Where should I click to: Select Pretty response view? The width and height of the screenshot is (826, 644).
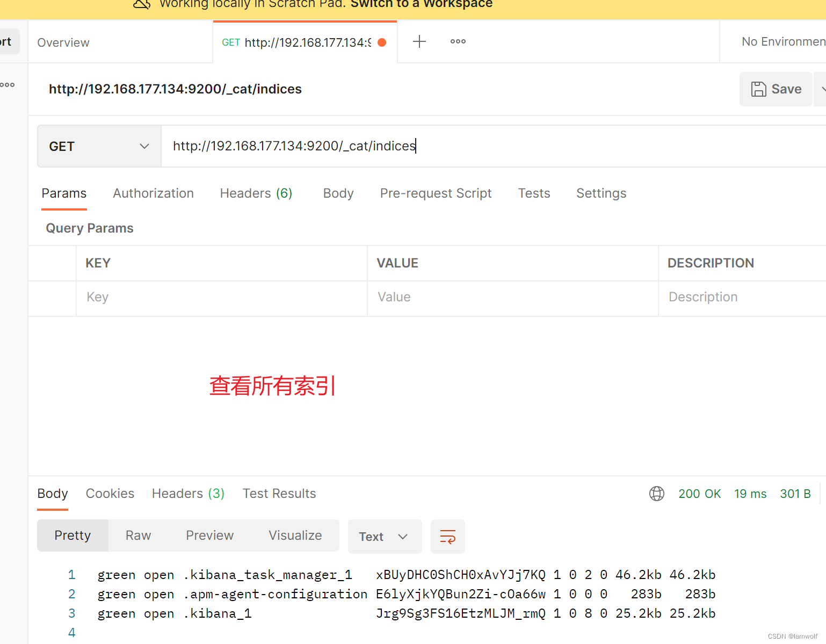click(73, 536)
